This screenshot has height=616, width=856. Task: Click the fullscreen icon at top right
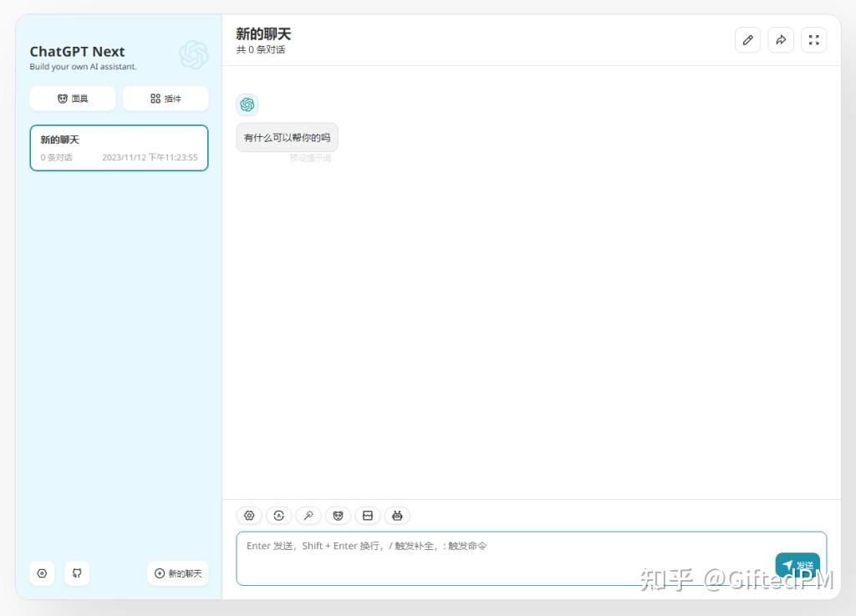click(813, 39)
